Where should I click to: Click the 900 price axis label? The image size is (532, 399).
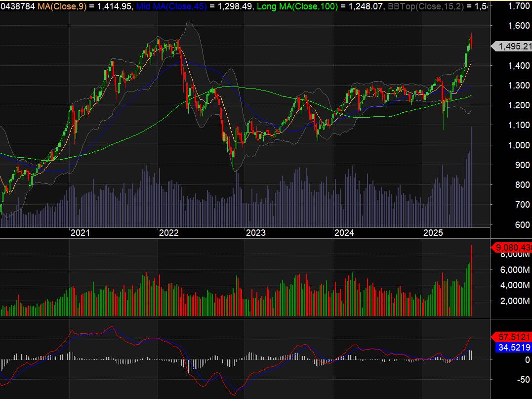coord(522,165)
